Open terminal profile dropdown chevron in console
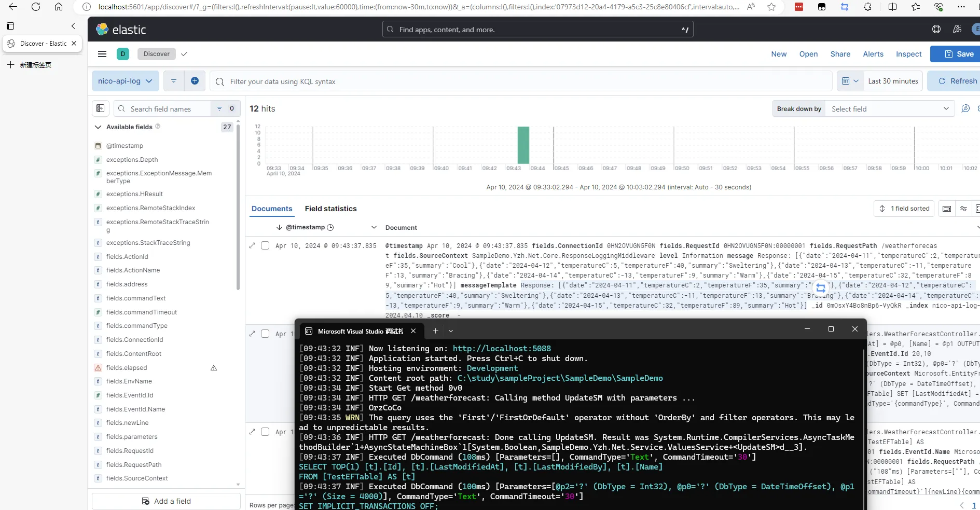Image resolution: width=980 pixels, height=510 pixels. pyautogui.click(x=451, y=330)
